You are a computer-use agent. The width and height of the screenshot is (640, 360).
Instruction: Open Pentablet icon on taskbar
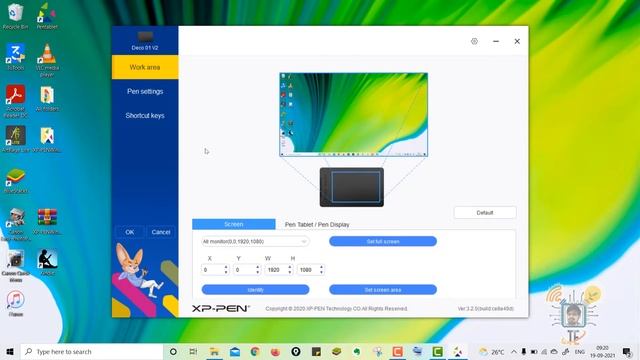pos(458,351)
